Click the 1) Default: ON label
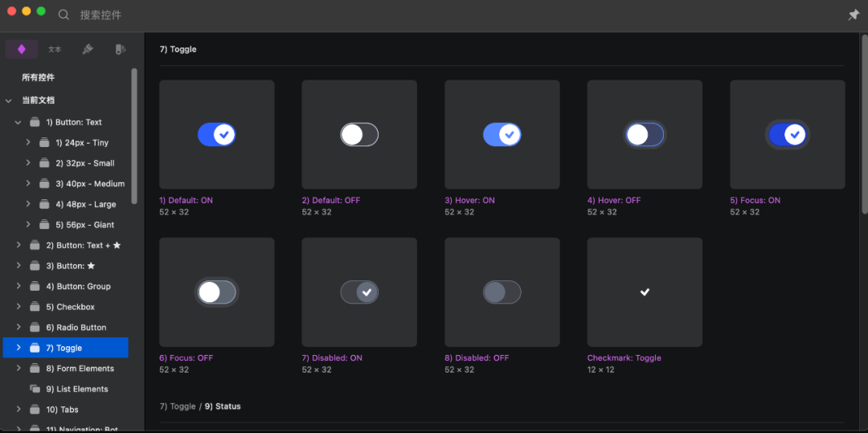Screen dimensions: 868x433 click(x=186, y=200)
